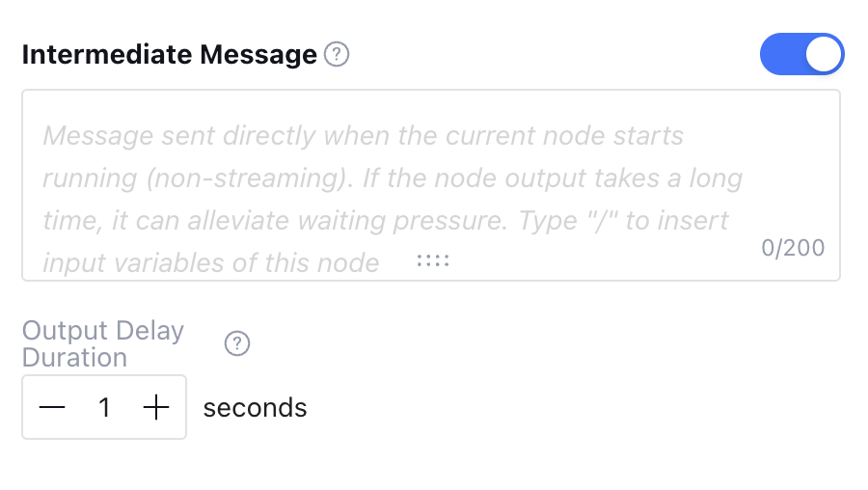Click the white knob of the blue toggle
The image size is (868, 490).
point(823,55)
